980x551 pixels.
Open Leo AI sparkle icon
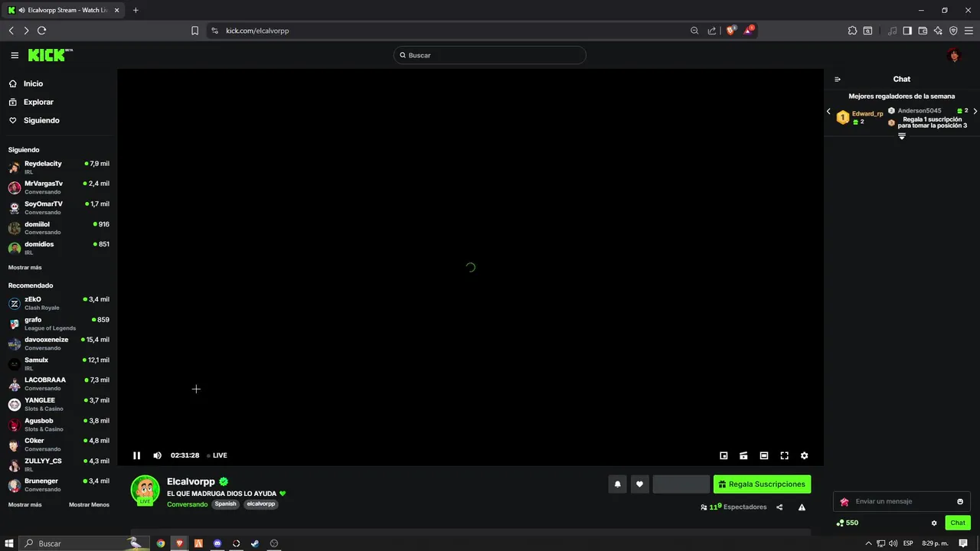pyautogui.click(x=938, y=31)
